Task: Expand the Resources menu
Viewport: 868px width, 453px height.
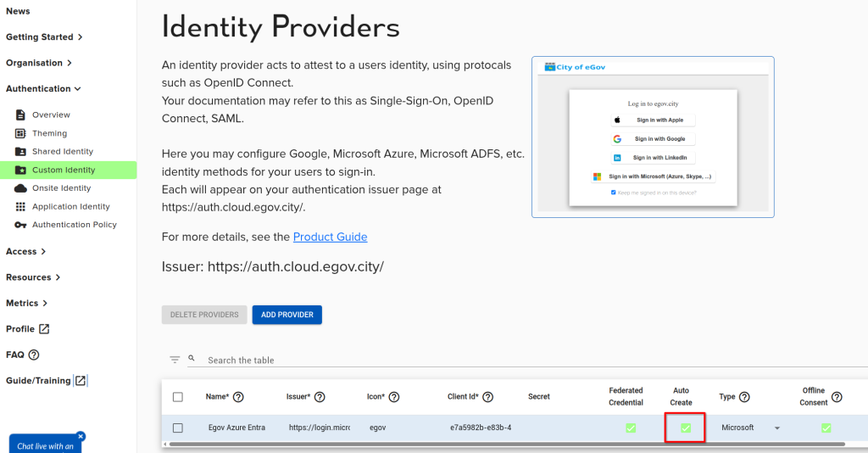Action: 33,277
